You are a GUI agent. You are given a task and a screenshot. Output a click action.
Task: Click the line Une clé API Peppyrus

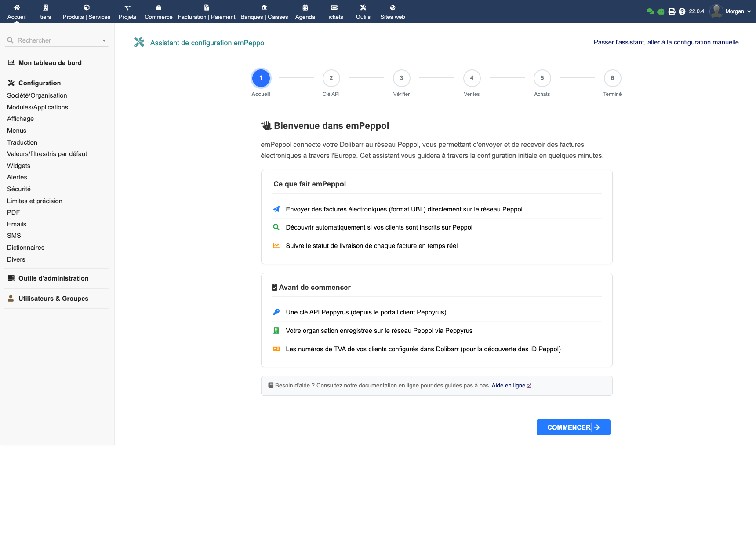coord(366,312)
